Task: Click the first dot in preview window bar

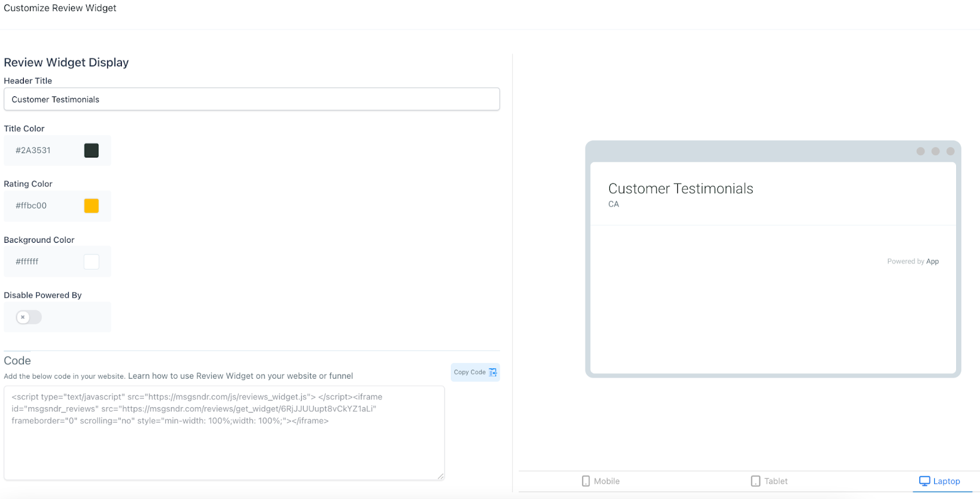Action: (x=920, y=151)
